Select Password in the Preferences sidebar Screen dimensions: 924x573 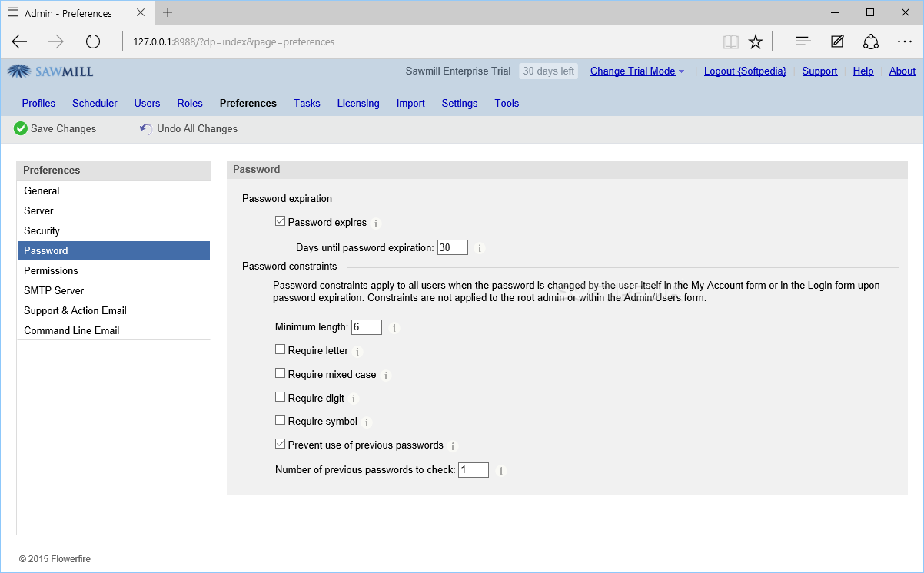point(114,250)
